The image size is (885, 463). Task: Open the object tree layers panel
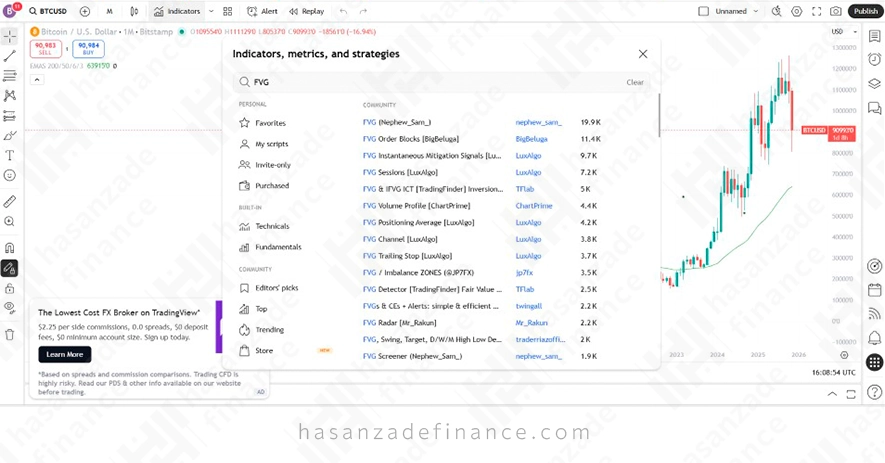[x=874, y=84]
